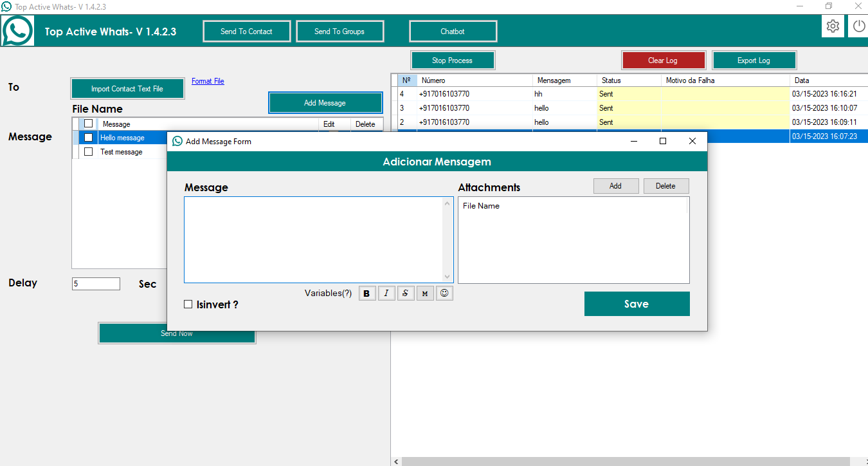868x466 pixels.
Task: Click the Variables(?) label
Action: [329, 294]
